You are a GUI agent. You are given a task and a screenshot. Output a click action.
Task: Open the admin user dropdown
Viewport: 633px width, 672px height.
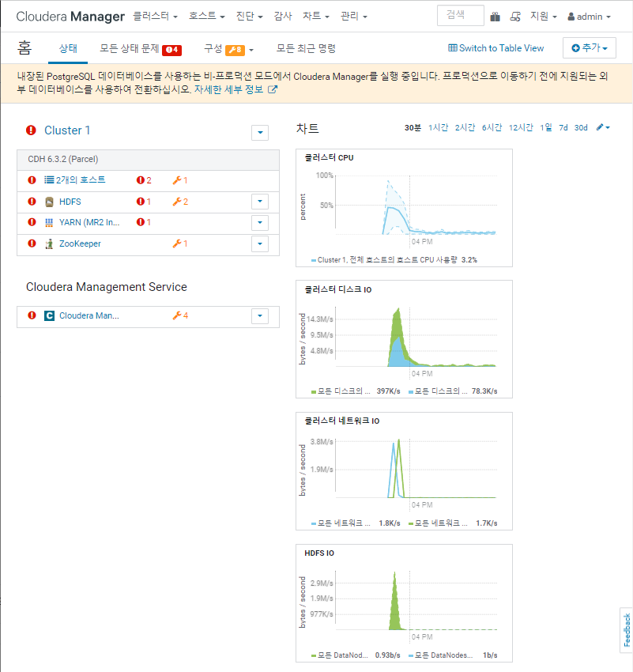click(x=589, y=17)
